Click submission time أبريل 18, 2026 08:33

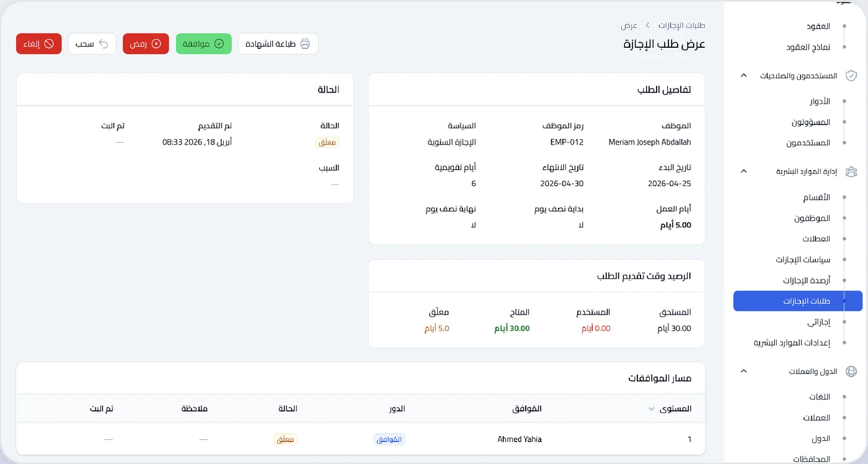point(197,142)
